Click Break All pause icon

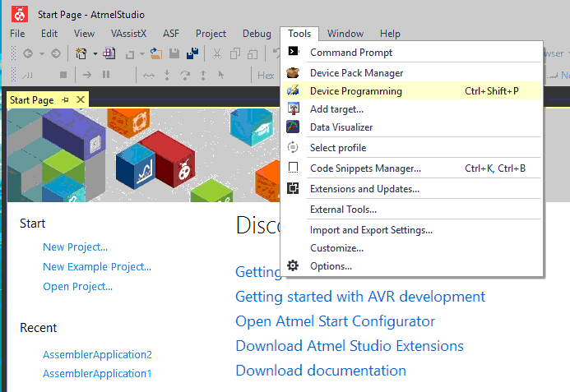[106, 75]
